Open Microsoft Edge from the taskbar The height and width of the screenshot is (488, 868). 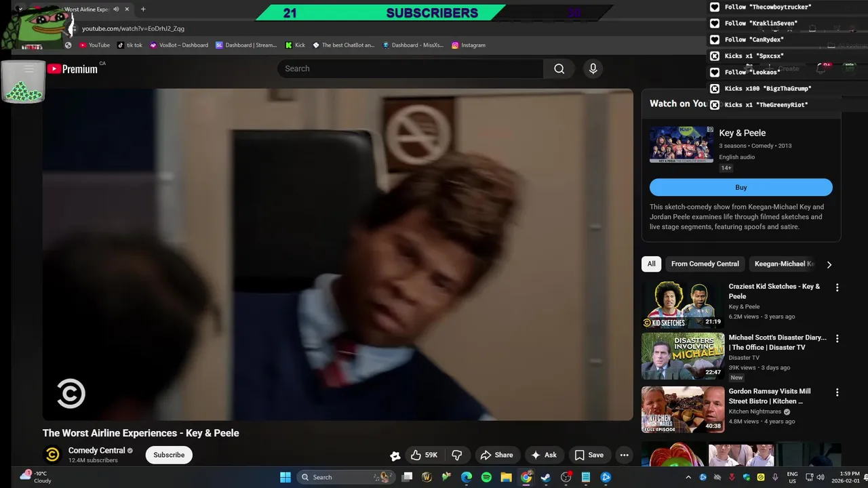coord(467,477)
